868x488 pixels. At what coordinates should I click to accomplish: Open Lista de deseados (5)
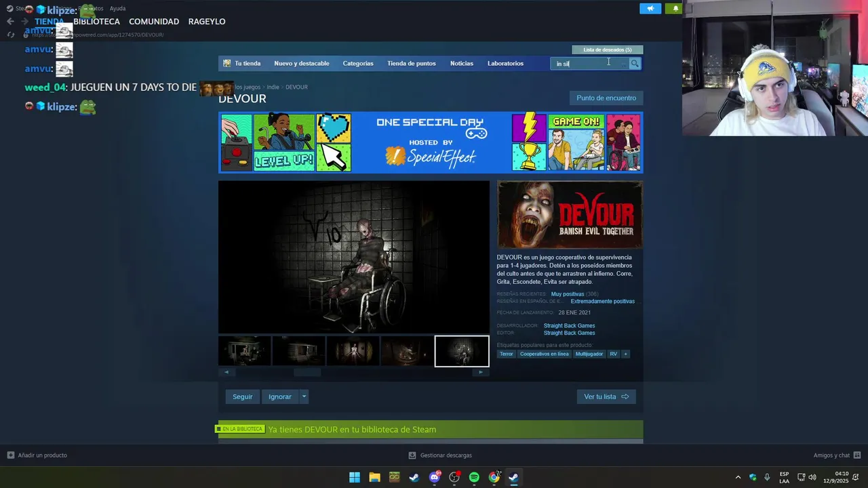(608, 49)
